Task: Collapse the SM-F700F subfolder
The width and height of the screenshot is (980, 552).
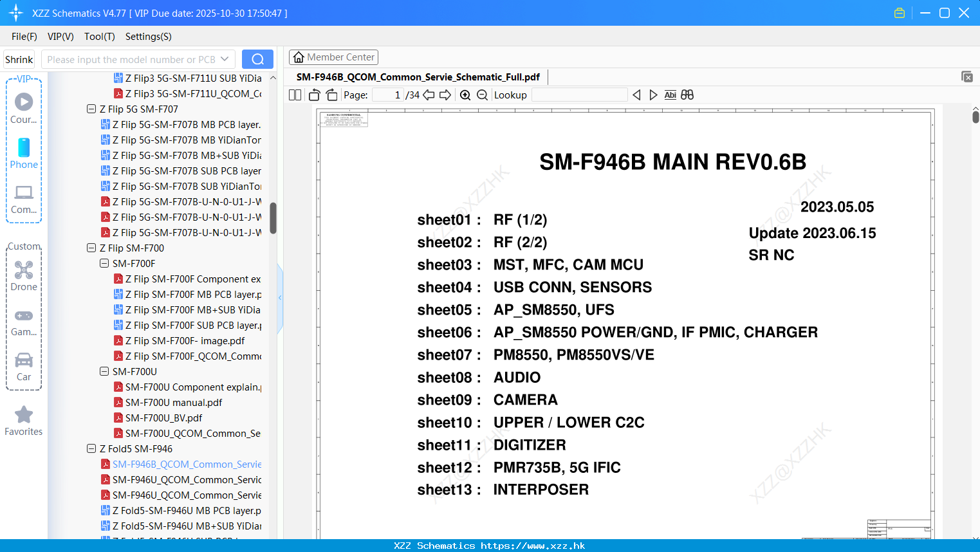Action: click(x=104, y=264)
